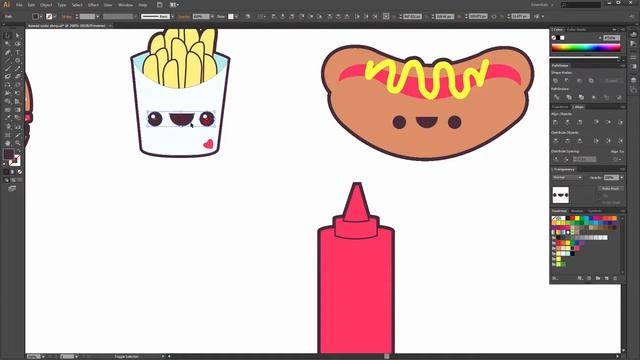Open stroke weight dropdown arrow
This screenshot has width=640, height=360.
point(98,16)
